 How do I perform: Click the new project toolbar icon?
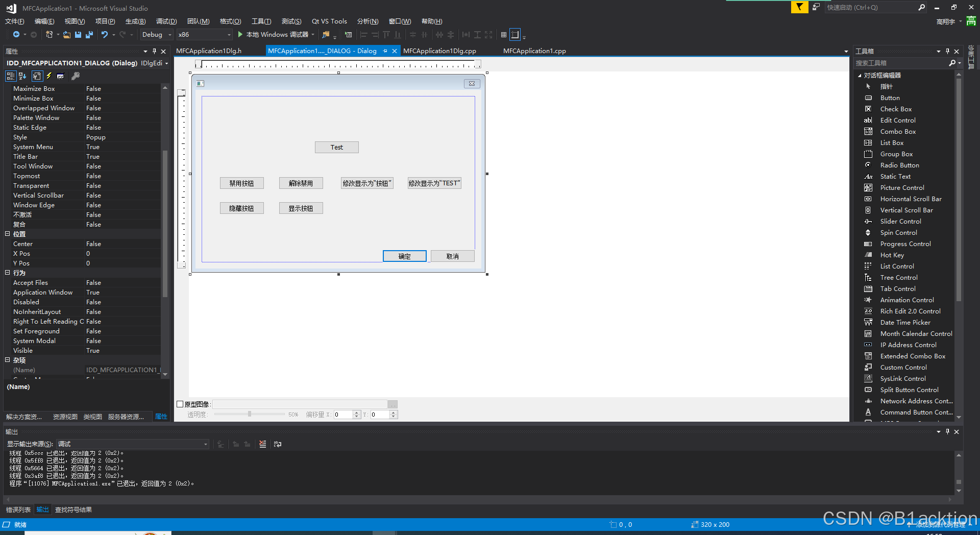(x=50, y=35)
